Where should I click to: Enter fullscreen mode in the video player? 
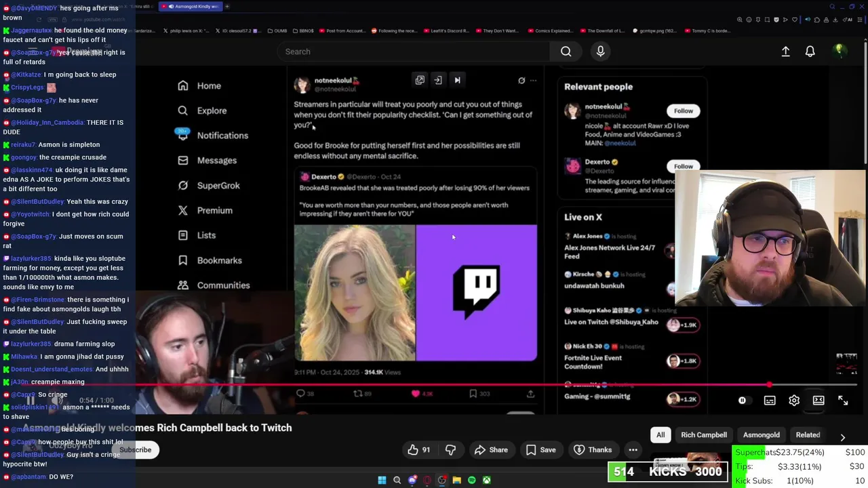(843, 401)
